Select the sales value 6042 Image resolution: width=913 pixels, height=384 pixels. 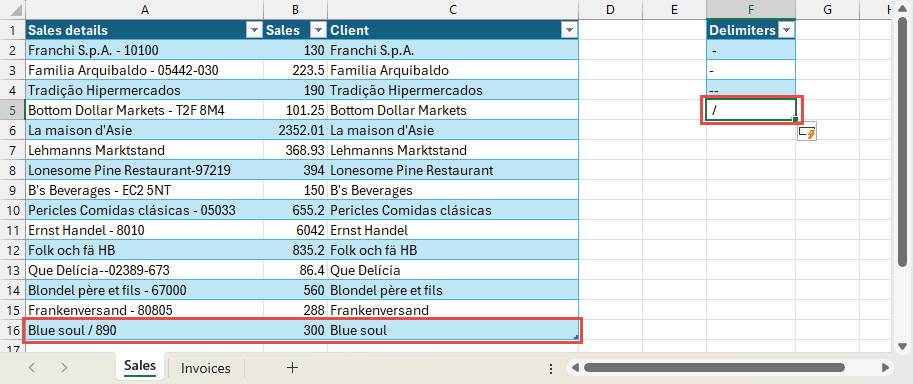(x=295, y=230)
